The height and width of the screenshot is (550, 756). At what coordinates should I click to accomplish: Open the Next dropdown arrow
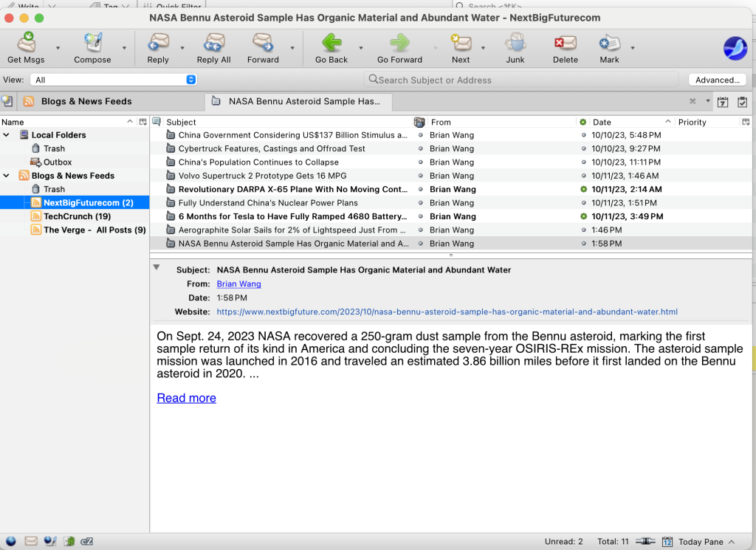[483, 48]
